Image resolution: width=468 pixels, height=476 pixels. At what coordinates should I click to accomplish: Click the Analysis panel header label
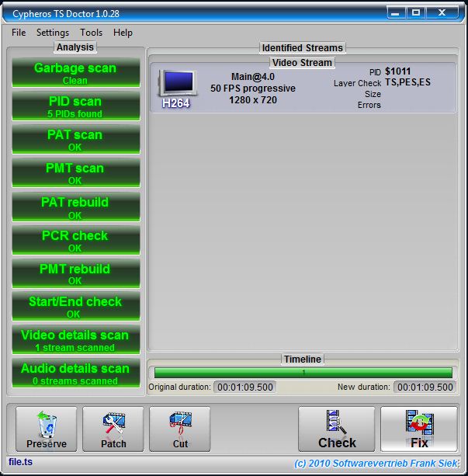coord(75,47)
